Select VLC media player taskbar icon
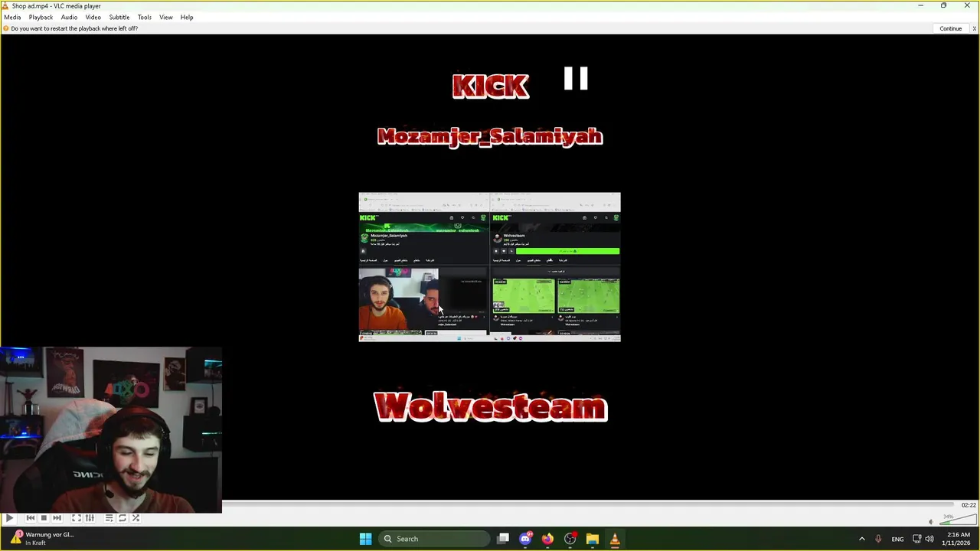Image resolution: width=980 pixels, height=551 pixels. pyautogui.click(x=614, y=539)
